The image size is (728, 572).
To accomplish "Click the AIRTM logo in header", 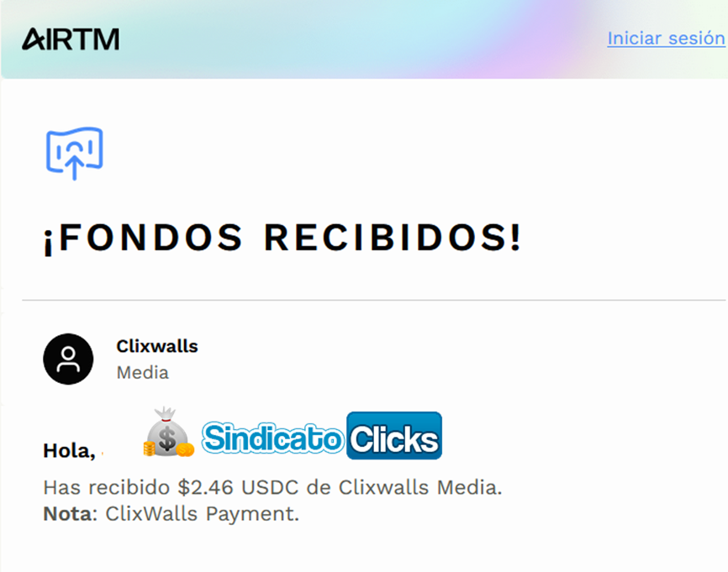I will click(x=71, y=39).
